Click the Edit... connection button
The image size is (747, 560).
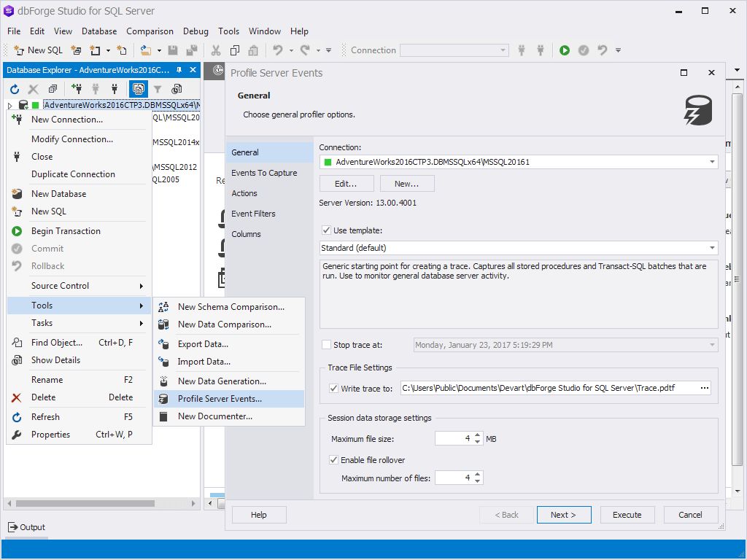(346, 184)
